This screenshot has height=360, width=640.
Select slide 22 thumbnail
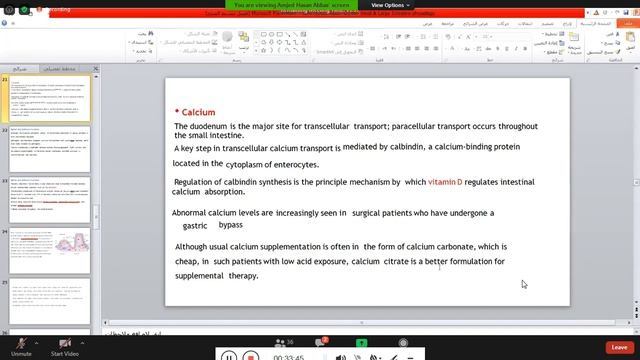click(49, 149)
